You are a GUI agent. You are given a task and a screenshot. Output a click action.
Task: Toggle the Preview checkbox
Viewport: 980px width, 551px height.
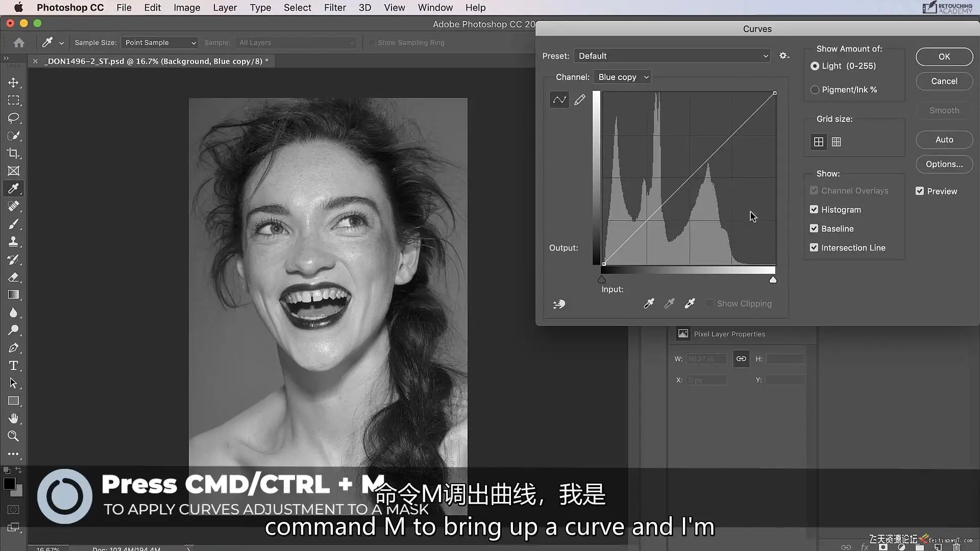(920, 191)
